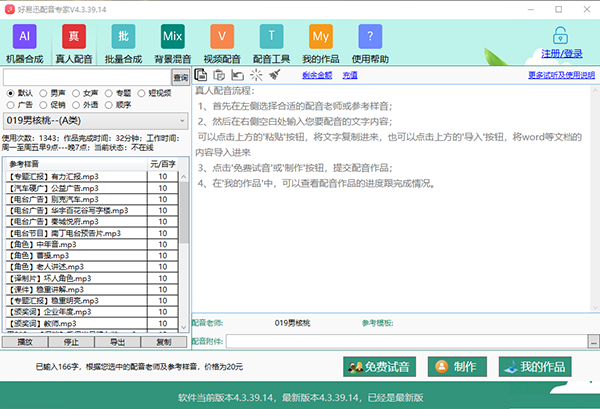Open the 使用帮助 help module
The width and height of the screenshot is (600, 409).
click(x=370, y=44)
